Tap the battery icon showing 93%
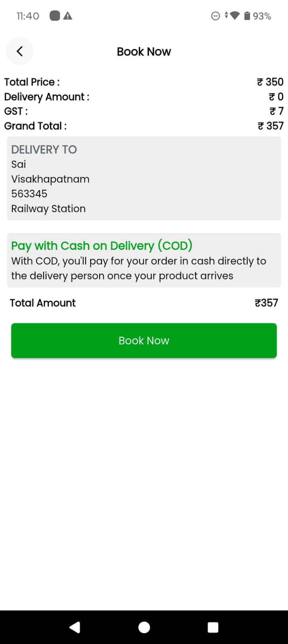288x644 pixels. point(247,16)
